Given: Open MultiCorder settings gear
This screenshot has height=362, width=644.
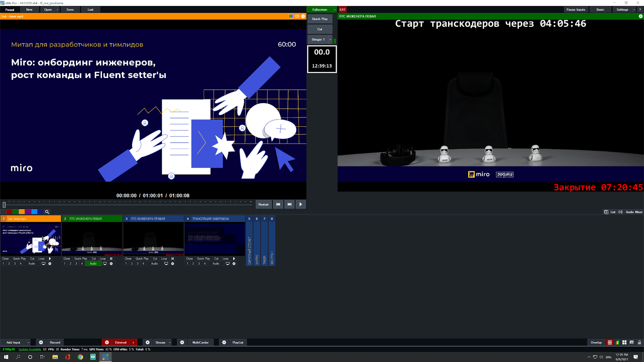Looking at the screenshot, I should point(182,342).
